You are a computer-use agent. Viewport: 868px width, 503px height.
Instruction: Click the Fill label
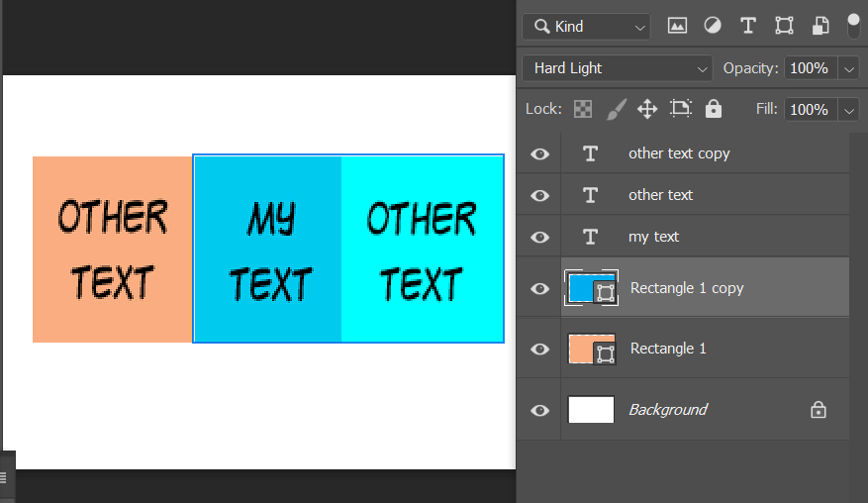(767, 109)
